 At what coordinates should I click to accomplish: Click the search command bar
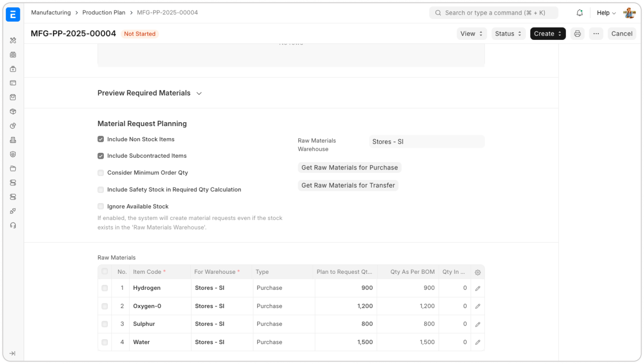coord(494,13)
